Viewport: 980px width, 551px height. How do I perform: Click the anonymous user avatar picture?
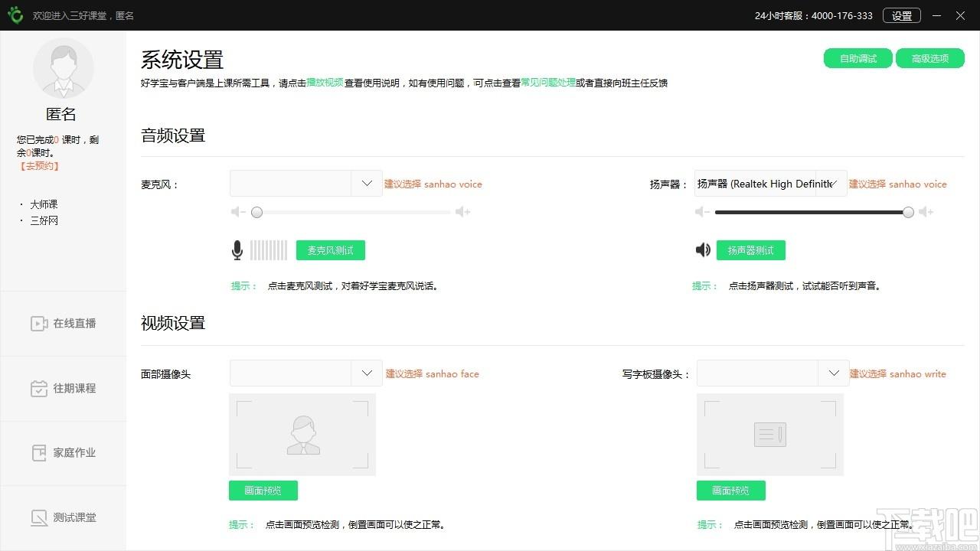63,68
